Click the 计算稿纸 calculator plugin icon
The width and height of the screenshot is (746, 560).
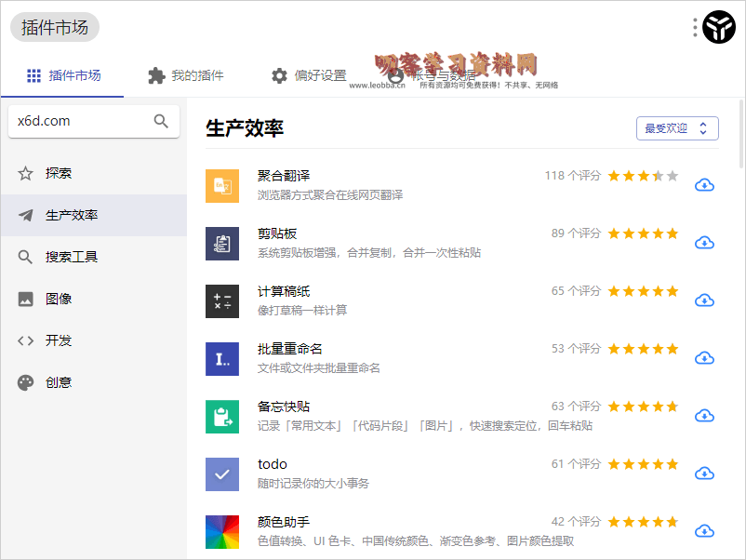[x=222, y=300]
